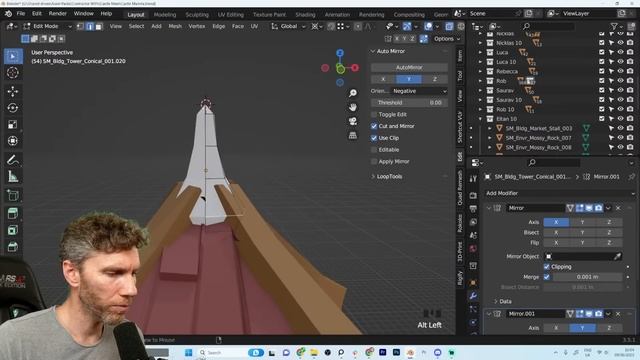
Task: Select the Select Box tool
Action: pos(13,56)
